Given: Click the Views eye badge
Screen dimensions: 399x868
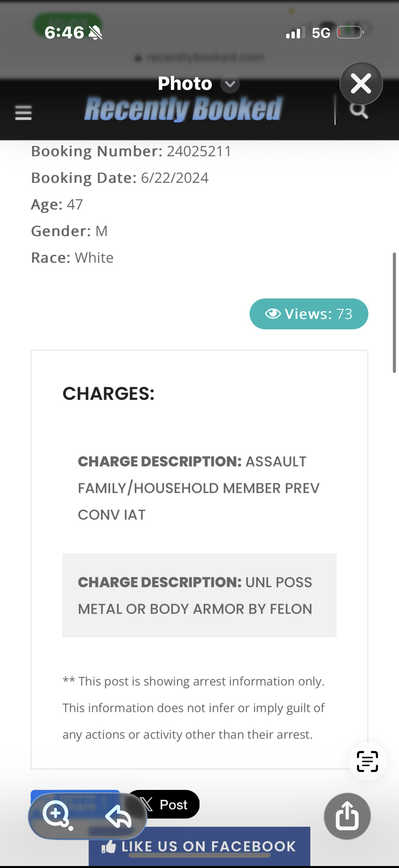Looking at the screenshot, I should (308, 314).
